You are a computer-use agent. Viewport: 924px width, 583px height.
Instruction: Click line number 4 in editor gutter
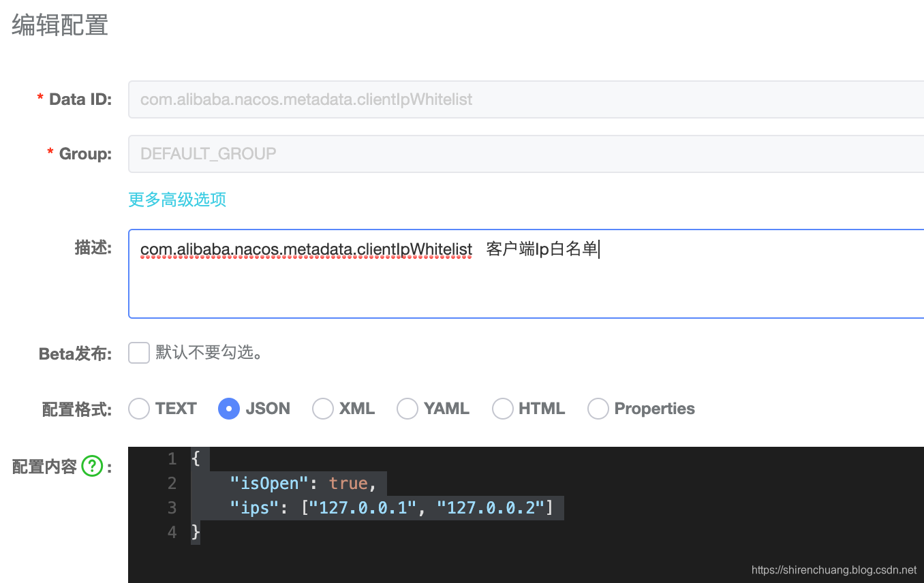[x=172, y=533]
